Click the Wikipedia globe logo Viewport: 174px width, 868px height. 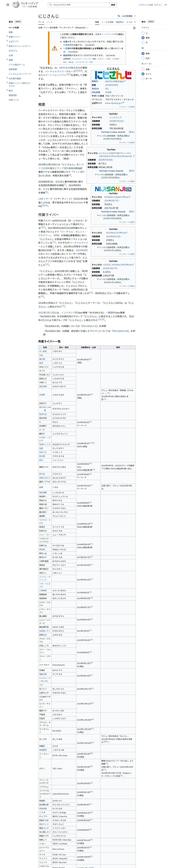click(16, 5)
